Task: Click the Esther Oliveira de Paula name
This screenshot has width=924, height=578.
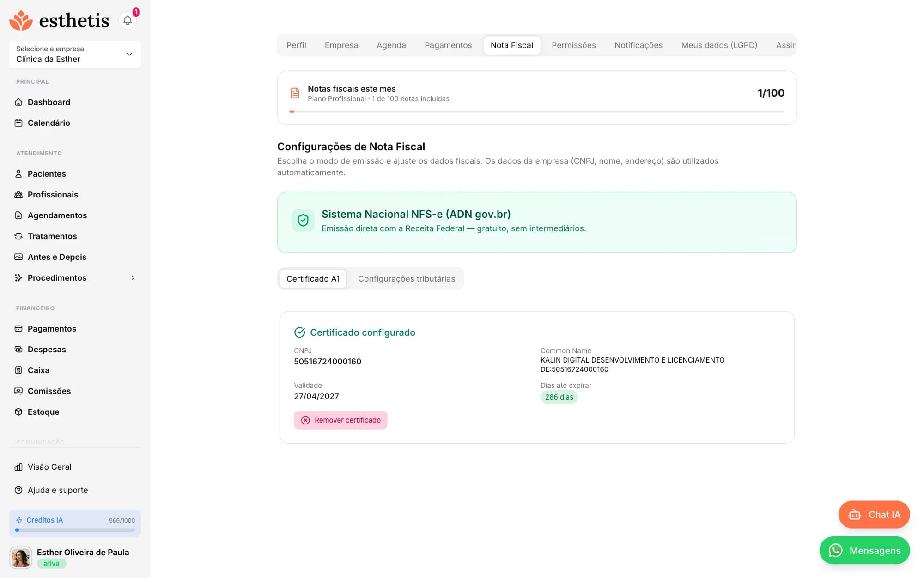Action: (x=83, y=553)
